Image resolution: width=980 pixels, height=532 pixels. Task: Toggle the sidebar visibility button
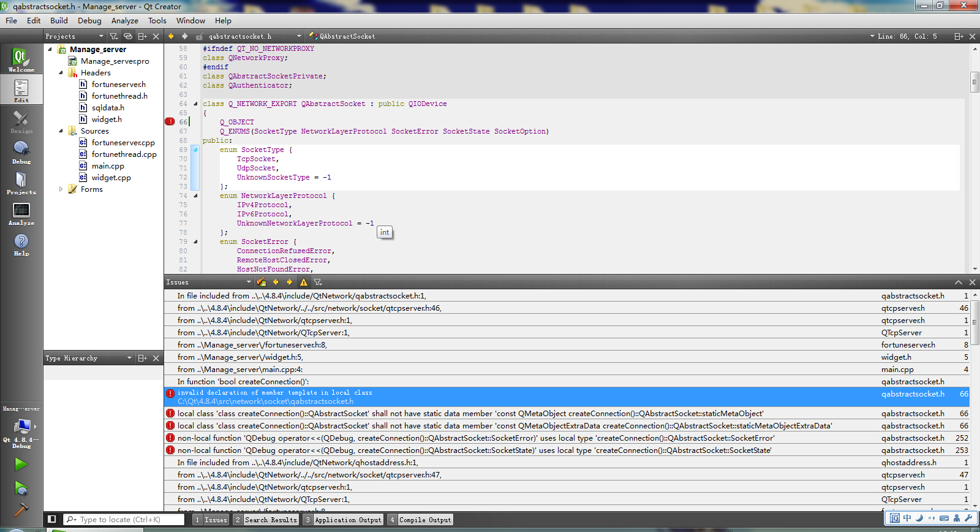[x=52, y=519]
